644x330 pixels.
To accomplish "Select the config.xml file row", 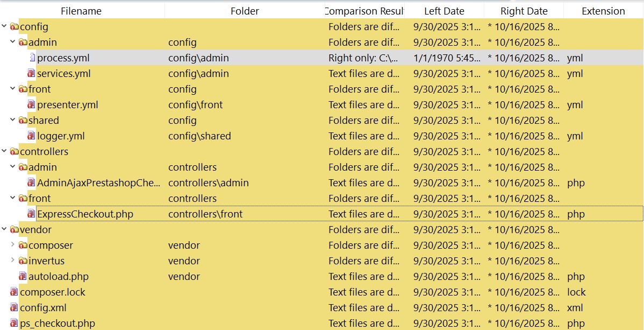I will [x=43, y=308].
